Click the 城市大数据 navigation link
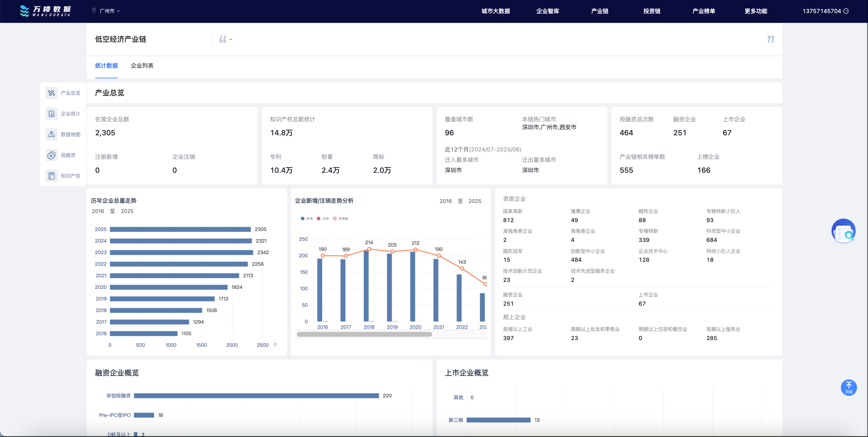This screenshot has width=868, height=437. click(495, 11)
